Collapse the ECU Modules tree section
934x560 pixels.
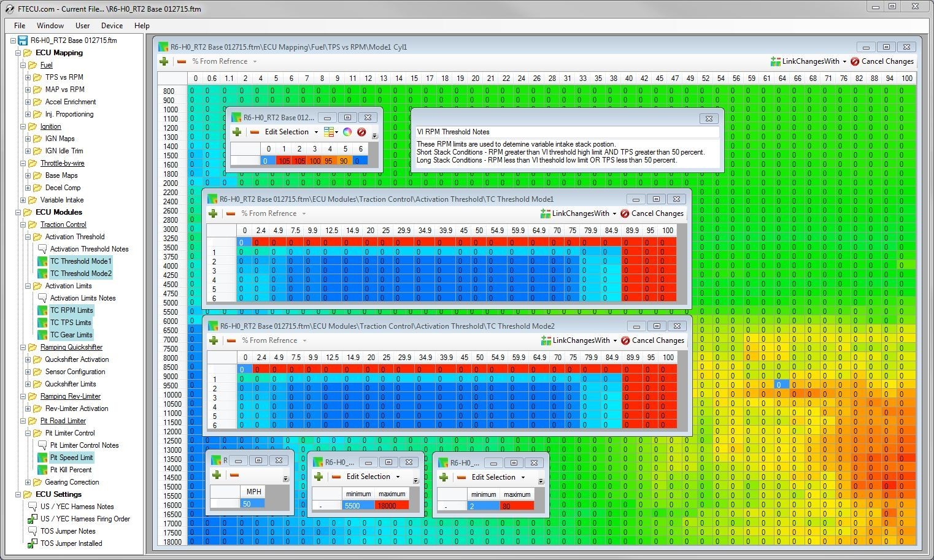18,212
